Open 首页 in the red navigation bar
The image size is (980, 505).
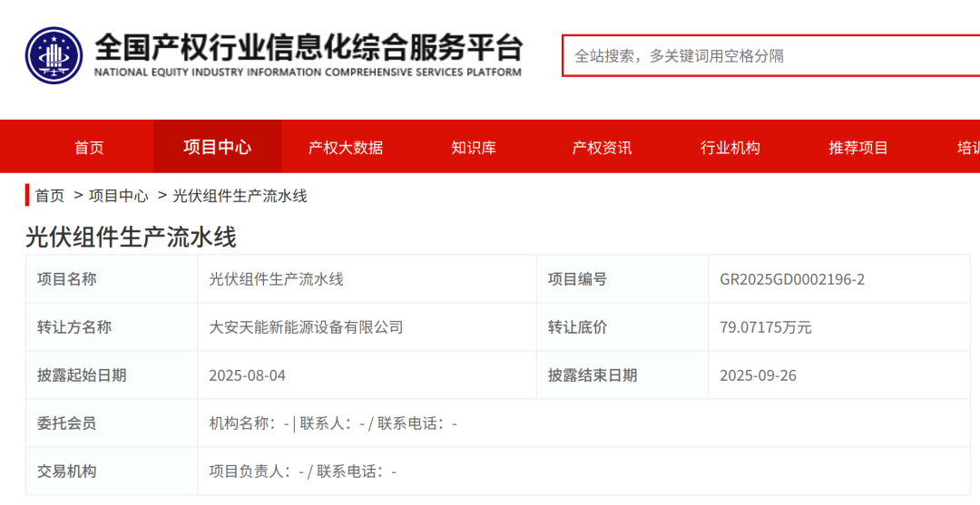coord(89,148)
